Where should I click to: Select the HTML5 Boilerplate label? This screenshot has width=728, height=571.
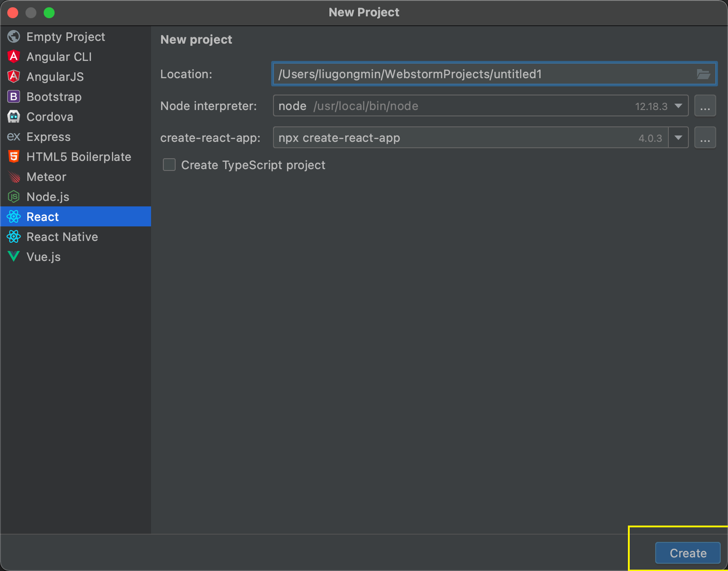pos(79,157)
